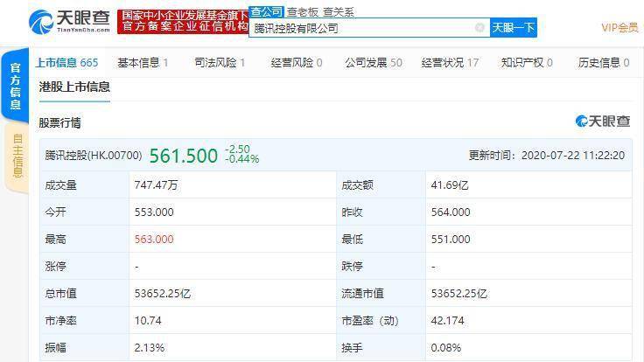
Task: Select the 官方信息 side tab
Action: coord(15,86)
